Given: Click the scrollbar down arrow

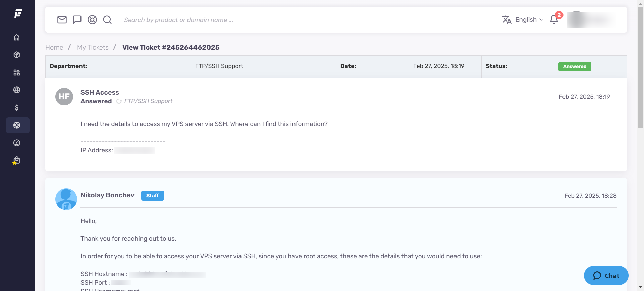Looking at the screenshot, I should (640, 287).
